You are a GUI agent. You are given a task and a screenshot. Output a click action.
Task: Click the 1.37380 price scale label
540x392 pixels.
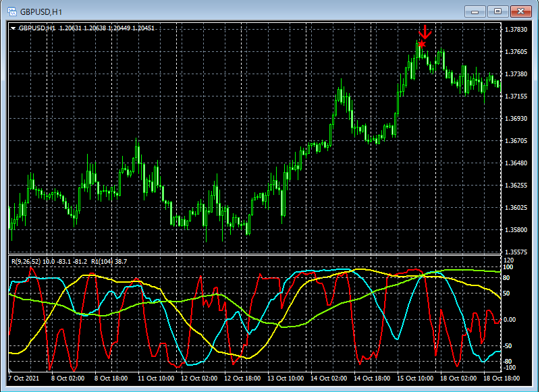coord(516,74)
